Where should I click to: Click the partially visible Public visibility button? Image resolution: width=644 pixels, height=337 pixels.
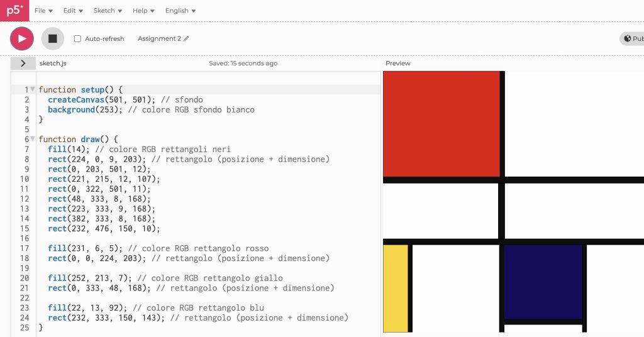(632, 39)
